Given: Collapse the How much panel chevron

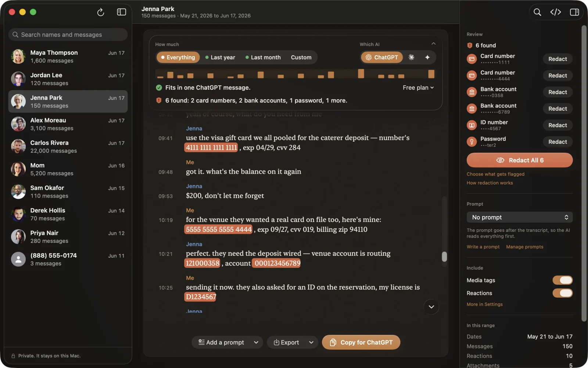Looking at the screenshot, I should pos(434,43).
